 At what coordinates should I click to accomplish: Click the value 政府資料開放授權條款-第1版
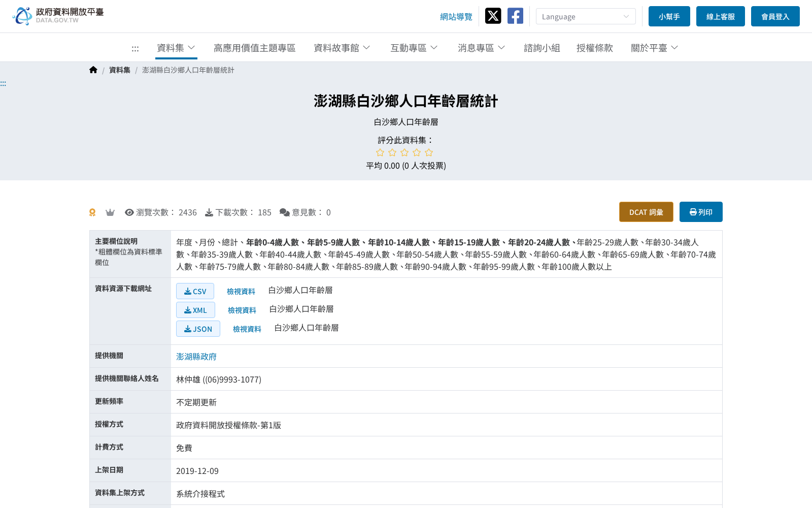(228, 425)
